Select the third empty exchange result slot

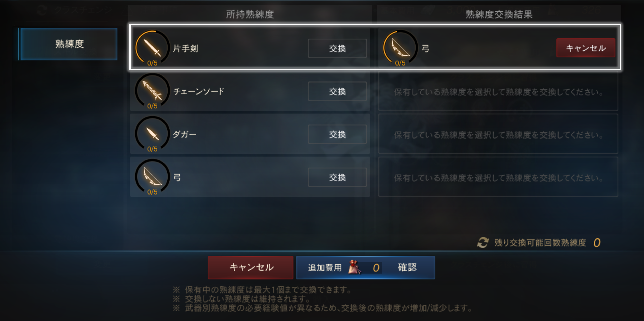[x=498, y=134]
